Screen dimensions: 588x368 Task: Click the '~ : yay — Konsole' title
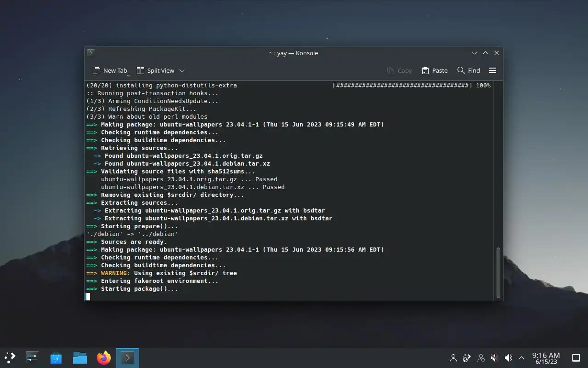point(294,53)
